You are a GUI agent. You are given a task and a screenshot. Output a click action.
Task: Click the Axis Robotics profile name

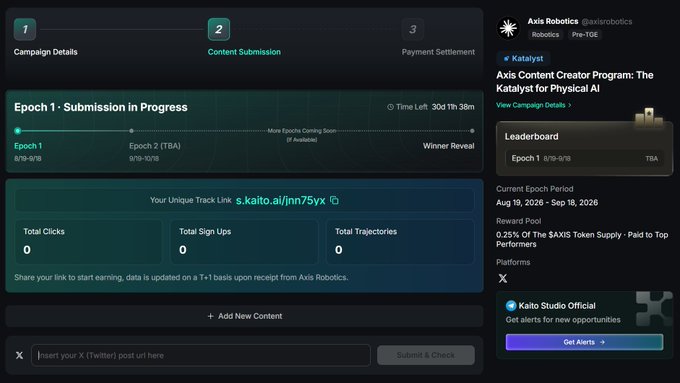pos(552,21)
